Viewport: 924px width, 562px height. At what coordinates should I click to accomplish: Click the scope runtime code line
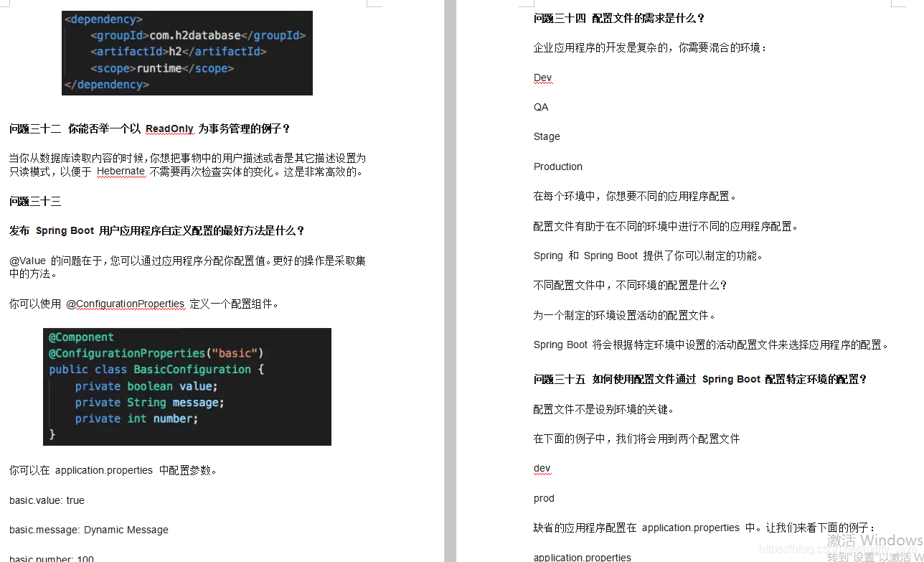click(162, 68)
